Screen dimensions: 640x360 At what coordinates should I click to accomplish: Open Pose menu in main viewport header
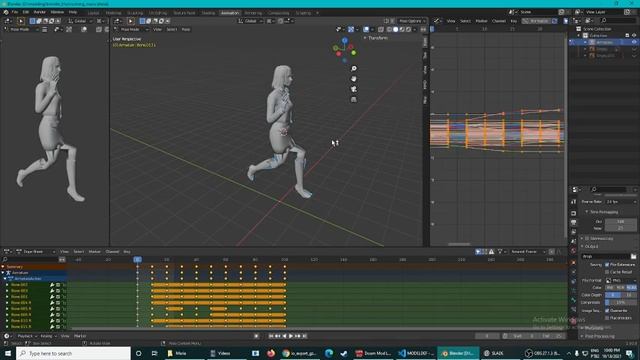(x=186, y=29)
